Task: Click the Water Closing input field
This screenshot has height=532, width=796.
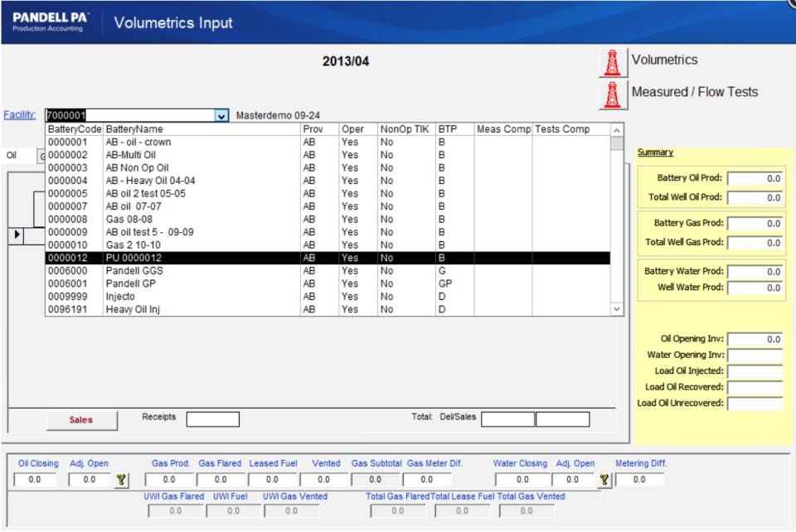Action: [522, 480]
